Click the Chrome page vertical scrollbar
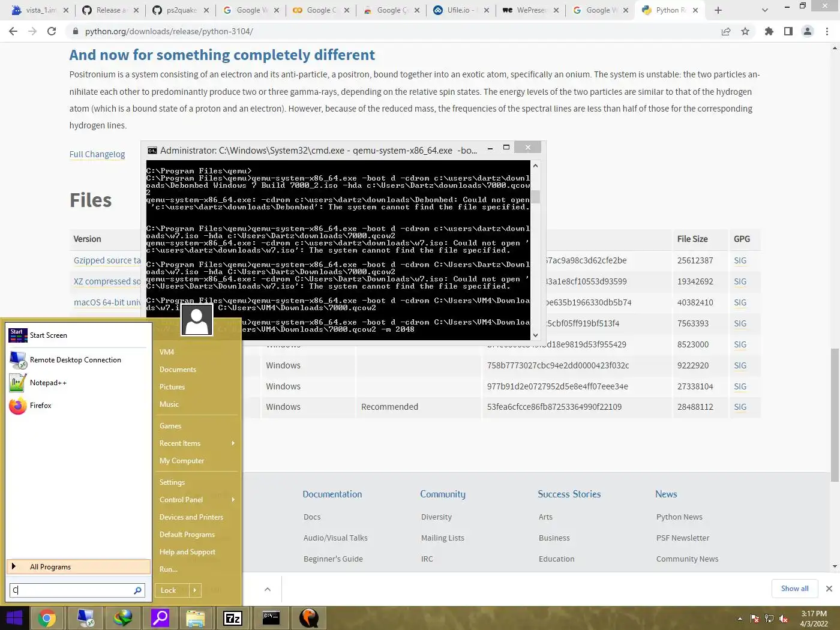 click(x=835, y=414)
